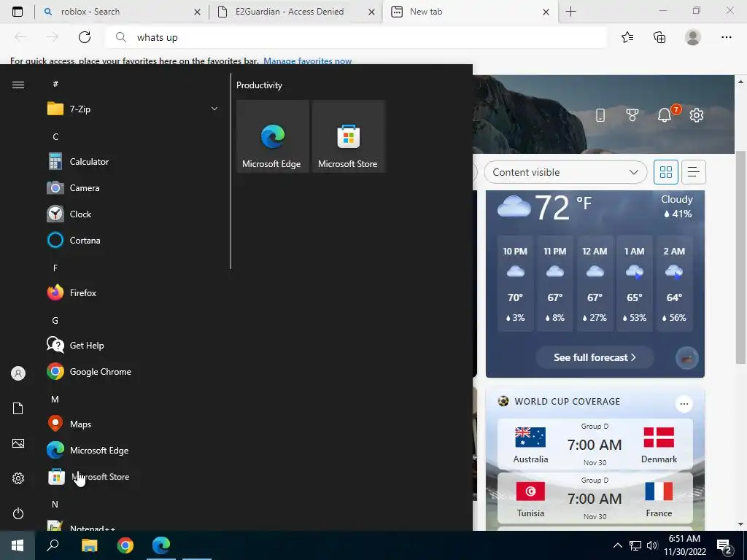The image size is (747, 560).
Task: Open Settings gear in Start sidebar
Action: 18,478
